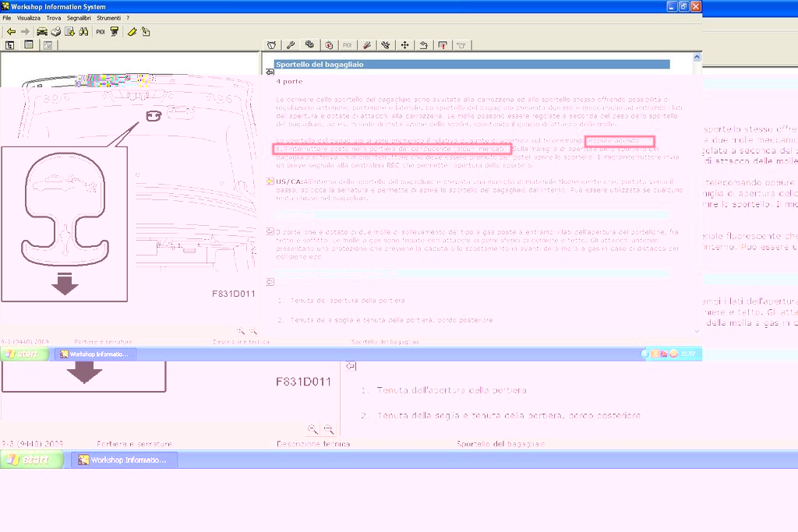
Task: Open the first tab icon left of wrench
Action: click(272, 45)
